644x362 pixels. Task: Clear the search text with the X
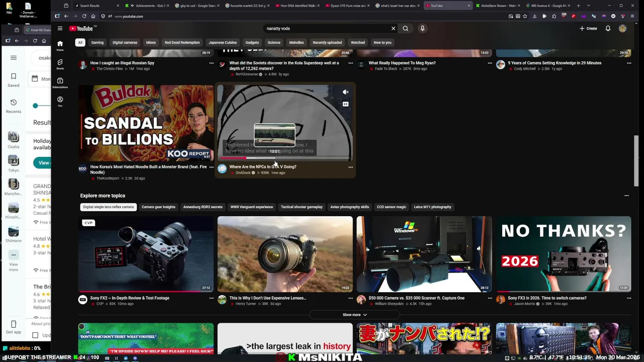(x=393, y=29)
